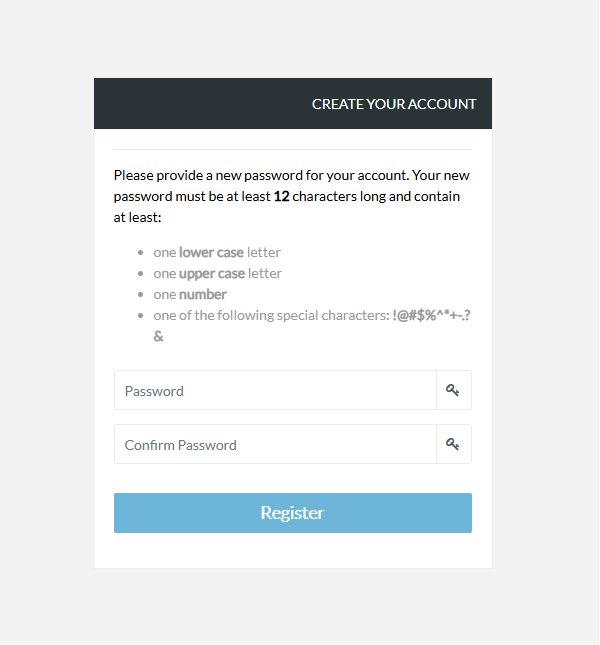Select the 'one upper case letter' requirement
The image size is (600, 645).
[x=218, y=274]
